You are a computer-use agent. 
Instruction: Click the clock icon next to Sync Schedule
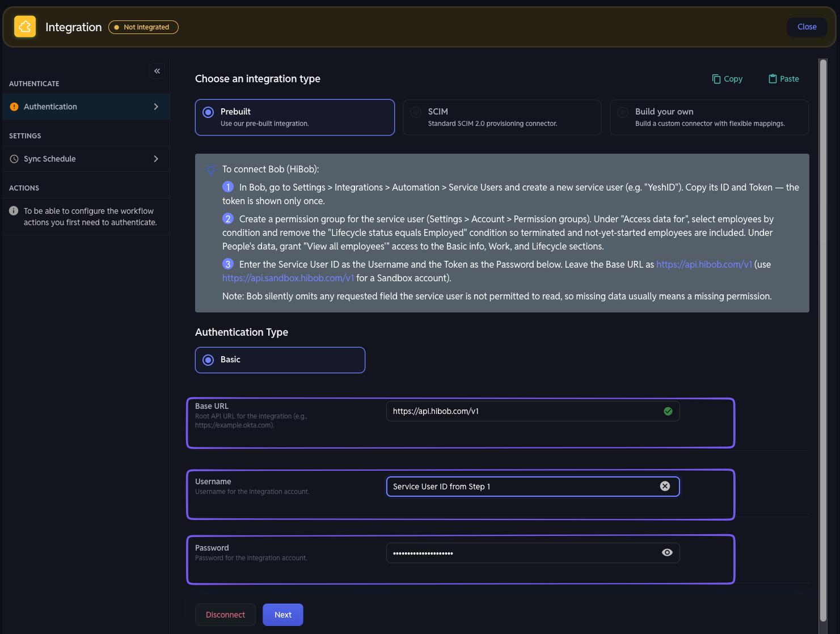click(x=14, y=159)
